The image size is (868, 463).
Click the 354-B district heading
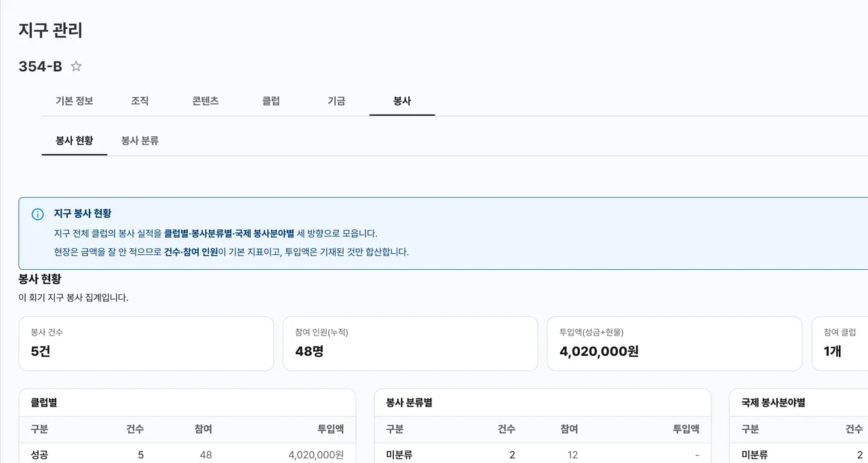pos(40,66)
